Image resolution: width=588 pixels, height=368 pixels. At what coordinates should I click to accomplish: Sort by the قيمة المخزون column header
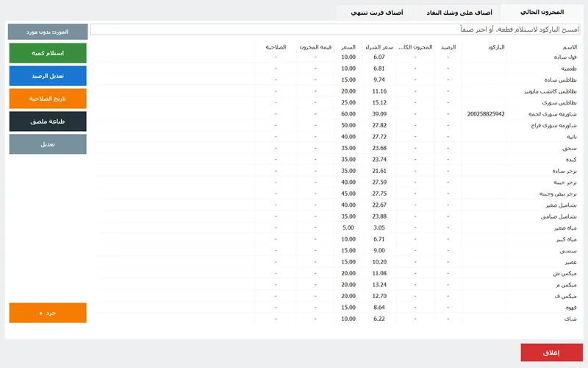[315, 47]
